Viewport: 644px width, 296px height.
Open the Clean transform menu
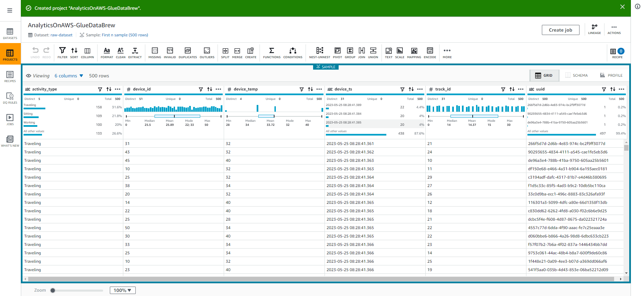121,53
